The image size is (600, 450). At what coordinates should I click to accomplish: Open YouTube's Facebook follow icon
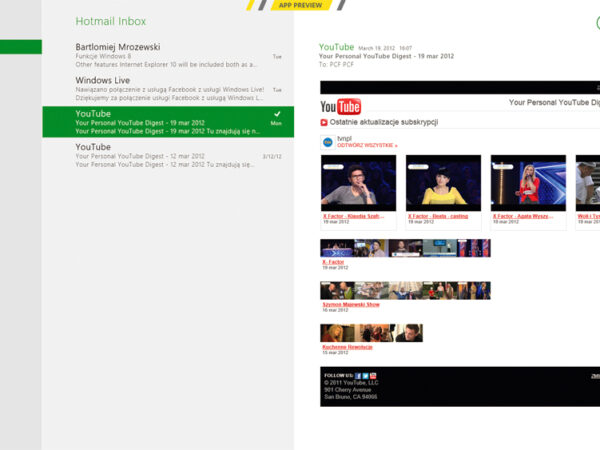pos(358,375)
